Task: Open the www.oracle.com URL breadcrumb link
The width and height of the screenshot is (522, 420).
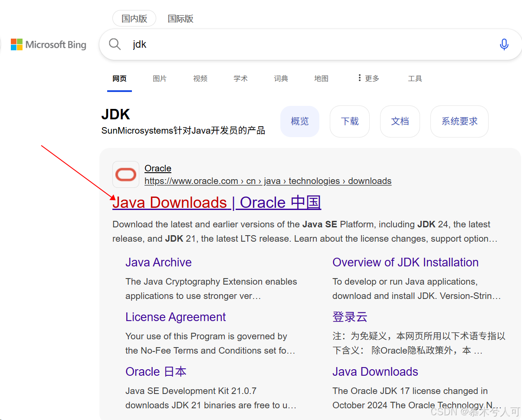Action: click(268, 181)
